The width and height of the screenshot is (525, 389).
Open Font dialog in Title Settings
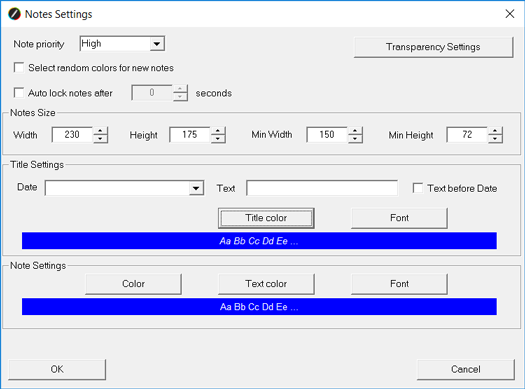click(399, 218)
